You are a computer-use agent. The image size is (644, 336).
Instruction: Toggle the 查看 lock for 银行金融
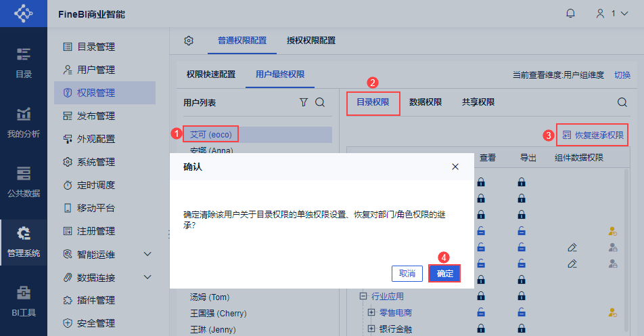pos(481,329)
